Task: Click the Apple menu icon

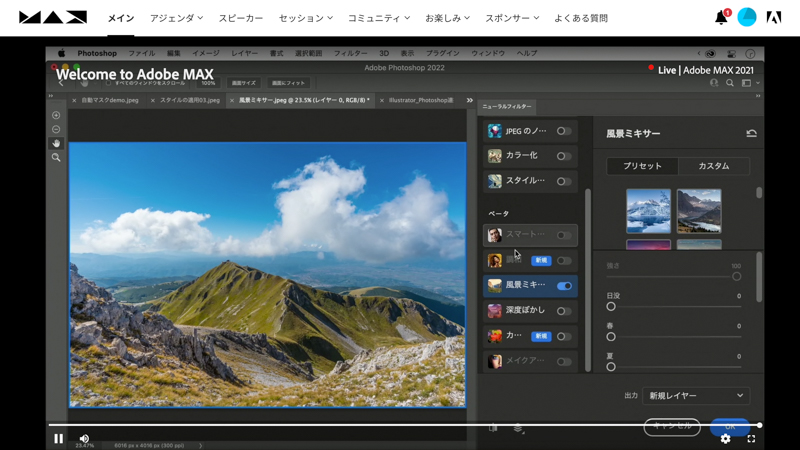Action: 61,53
